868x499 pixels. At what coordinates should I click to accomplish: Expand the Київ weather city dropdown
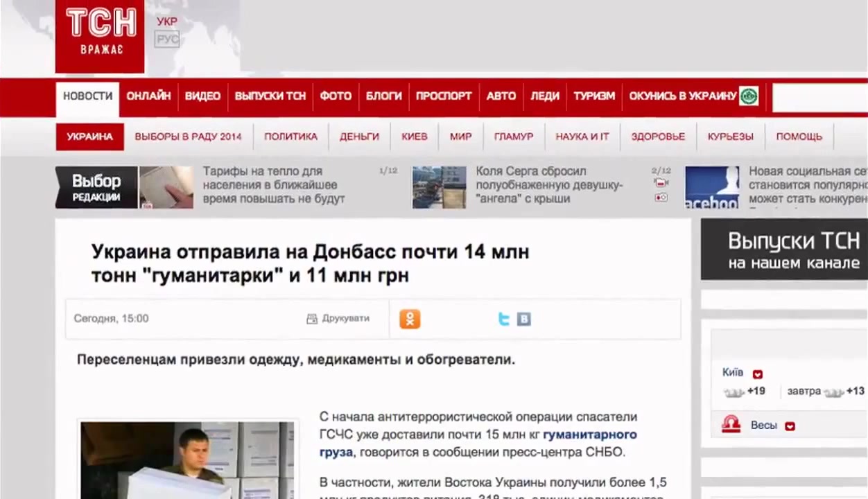coord(758,374)
